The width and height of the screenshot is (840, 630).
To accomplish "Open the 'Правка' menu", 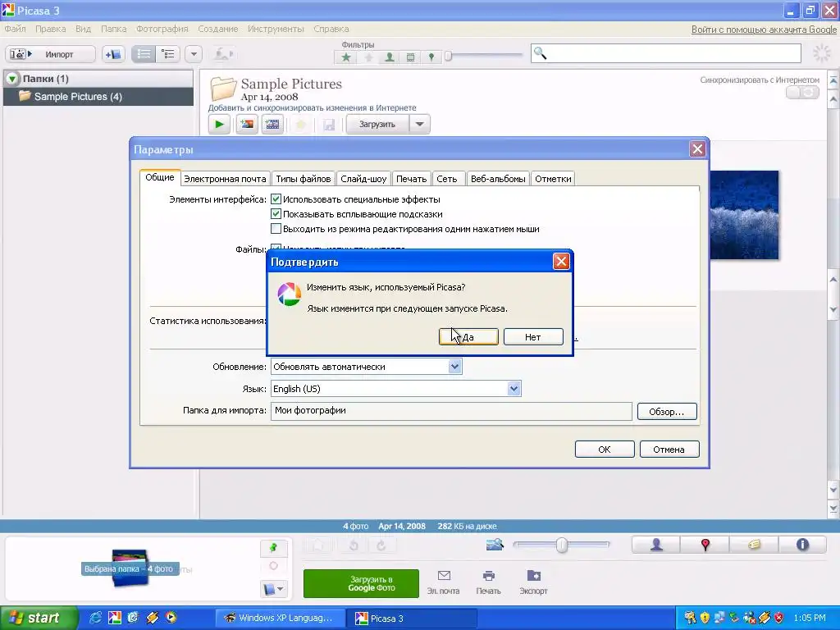I will tap(50, 29).
